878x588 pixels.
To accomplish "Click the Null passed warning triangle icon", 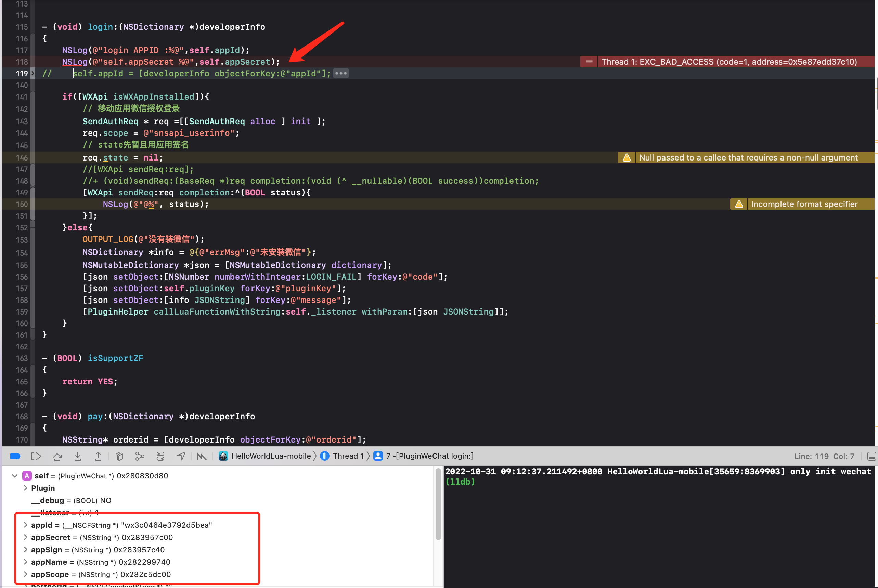I will click(x=627, y=158).
